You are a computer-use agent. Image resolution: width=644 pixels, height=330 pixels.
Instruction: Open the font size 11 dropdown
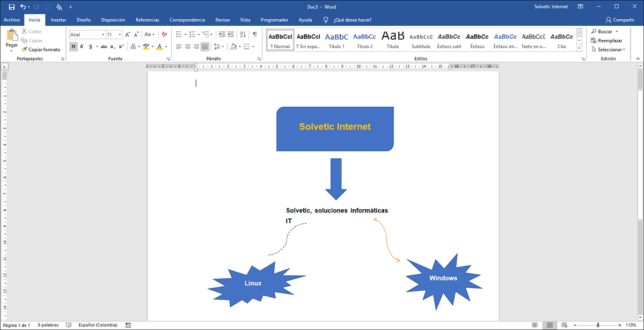coord(120,34)
